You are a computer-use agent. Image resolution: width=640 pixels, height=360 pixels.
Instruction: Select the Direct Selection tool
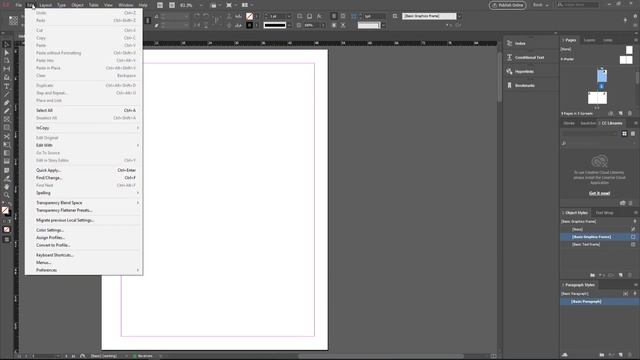coord(7,53)
